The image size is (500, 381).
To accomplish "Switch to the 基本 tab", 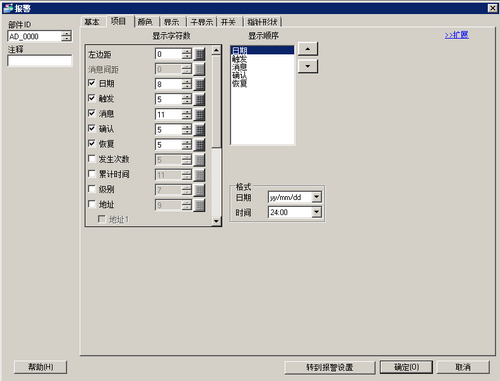I will pos(92,22).
